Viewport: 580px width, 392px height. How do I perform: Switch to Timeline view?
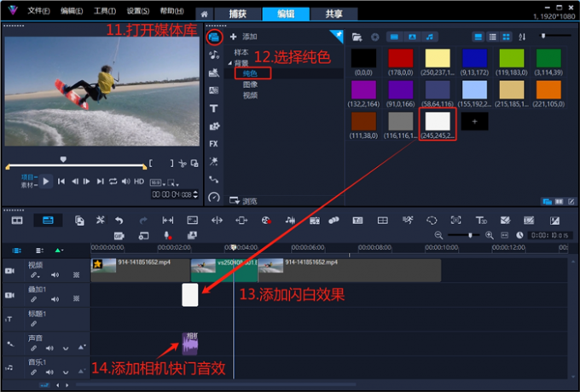(x=48, y=221)
